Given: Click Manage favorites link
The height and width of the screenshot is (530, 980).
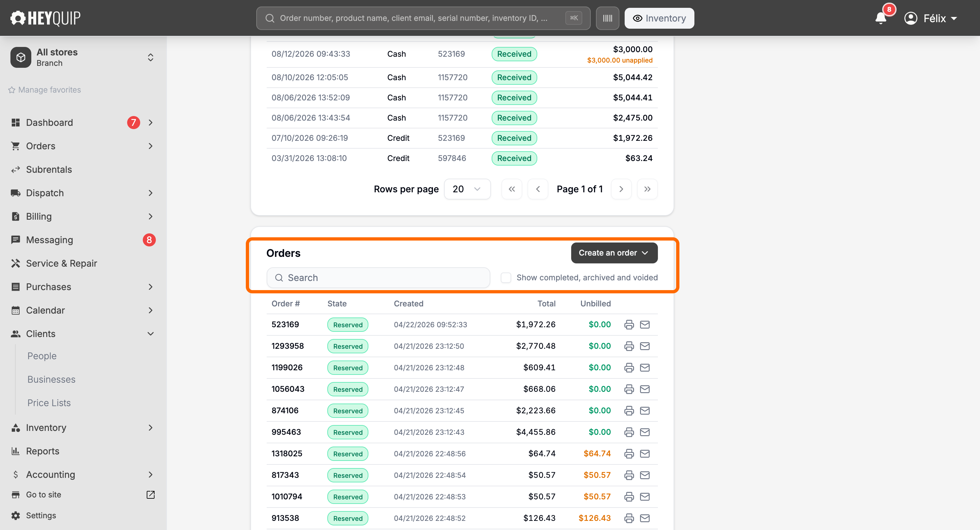Looking at the screenshot, I should [x=45, y=90].
